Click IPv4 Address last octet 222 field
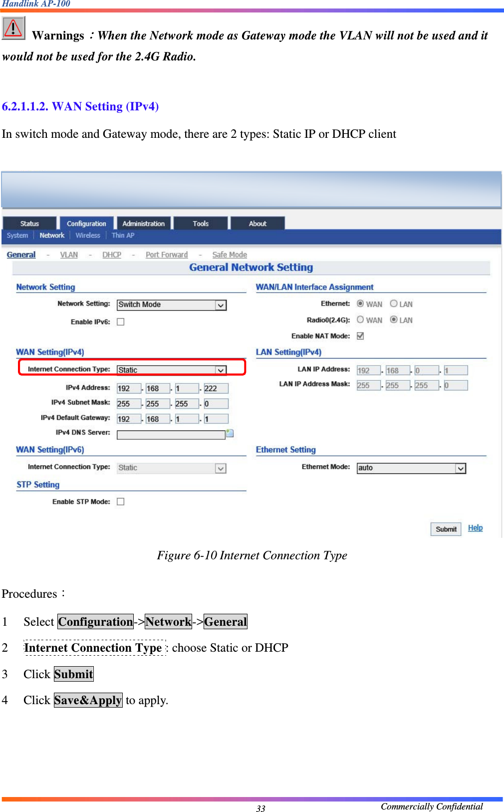Image resolution: width=504 pixels, height=812 pixels. [216, 389]
